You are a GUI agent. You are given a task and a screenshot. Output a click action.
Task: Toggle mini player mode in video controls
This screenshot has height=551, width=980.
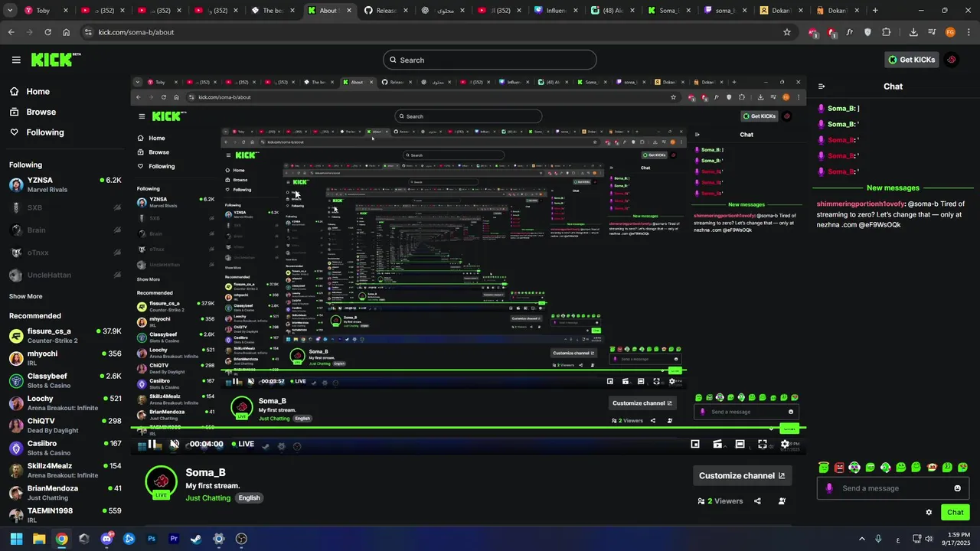coord(695,444)
